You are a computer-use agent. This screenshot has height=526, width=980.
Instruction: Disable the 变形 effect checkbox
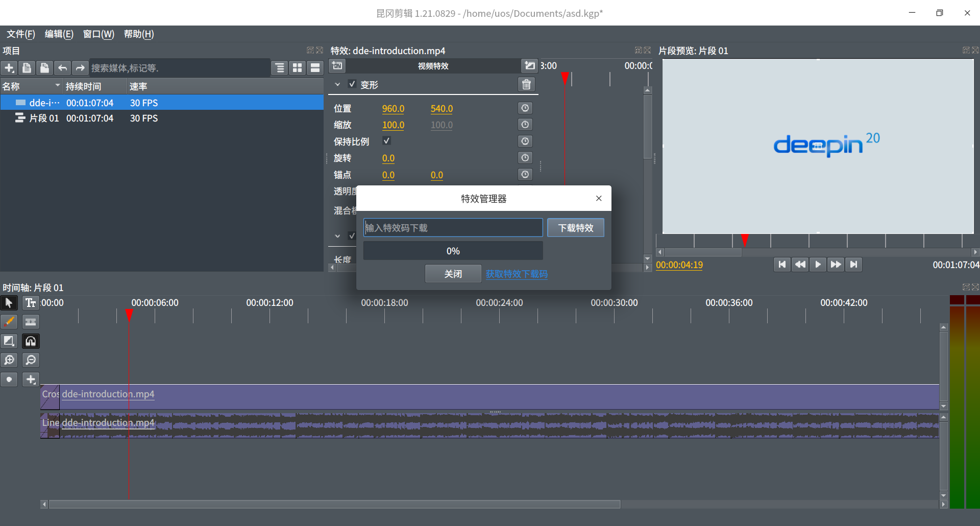tap(352, 84)
